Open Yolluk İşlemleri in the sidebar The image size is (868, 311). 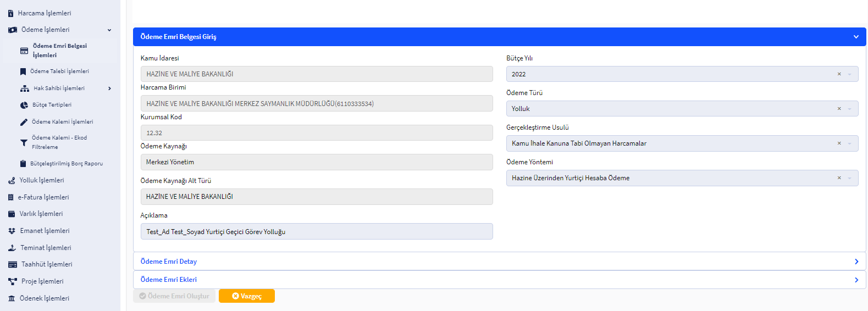coord(42,180)
